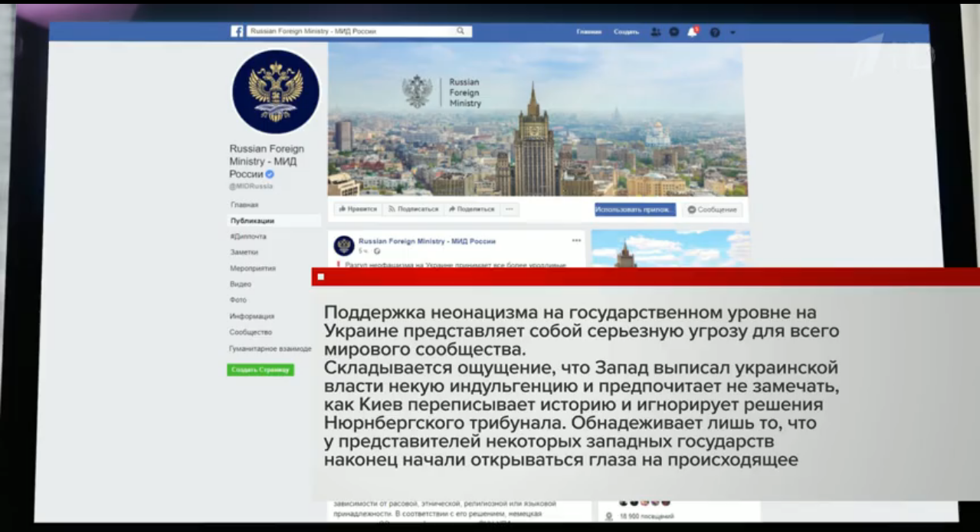Click Главная in the top blue bar
The image size is (980, 532).
point(588,32)
